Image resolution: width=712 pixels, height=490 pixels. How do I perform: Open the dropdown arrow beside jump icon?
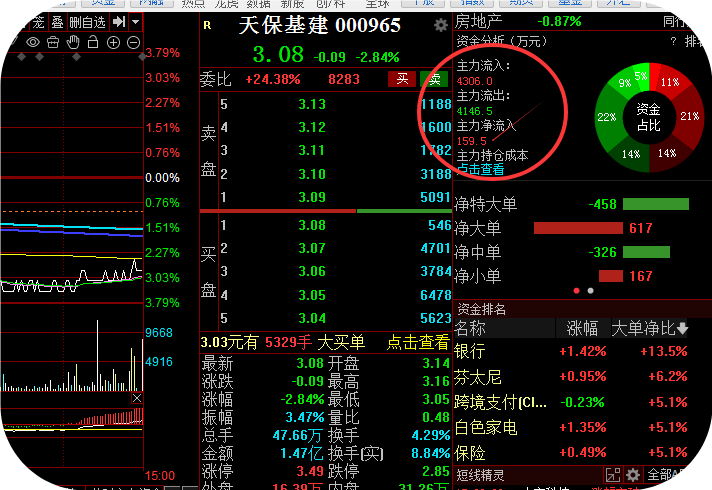[x=135, y=21]
